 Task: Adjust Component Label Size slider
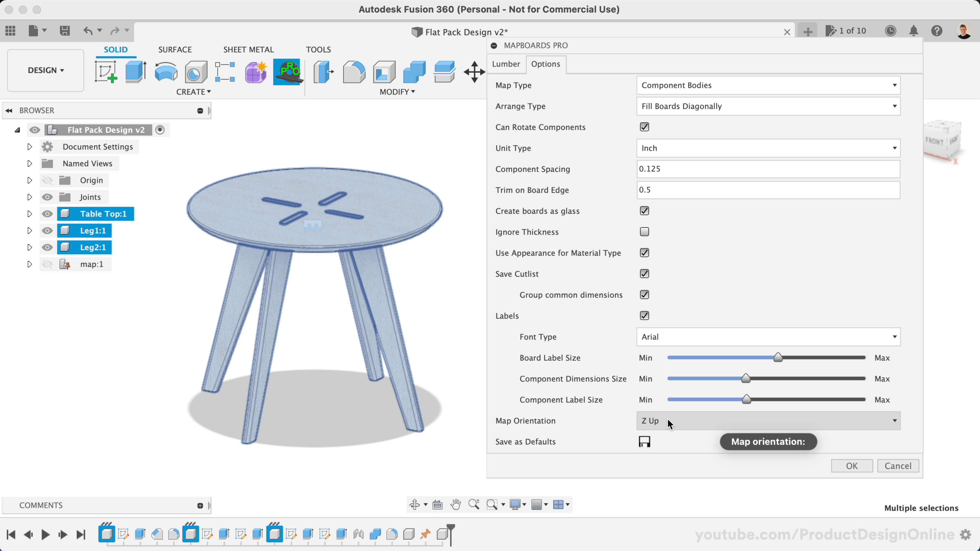[746, 399]
